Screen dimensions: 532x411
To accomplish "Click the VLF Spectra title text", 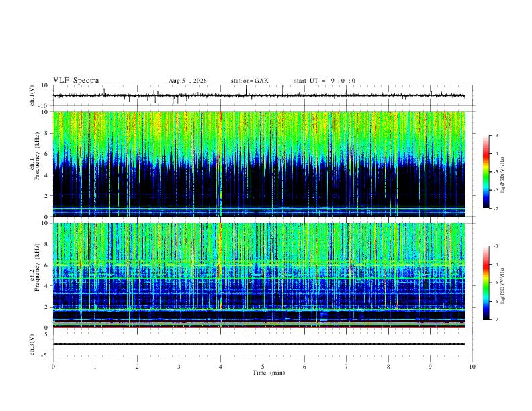I will pyautogui.click(x=76, y=81).
